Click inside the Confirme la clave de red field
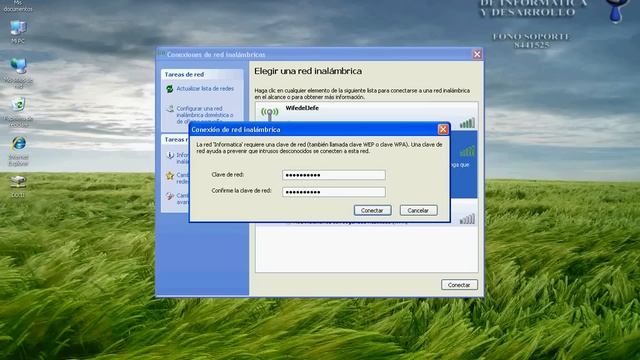The width and height of the screenshot is (640, 360). (333, 192)
